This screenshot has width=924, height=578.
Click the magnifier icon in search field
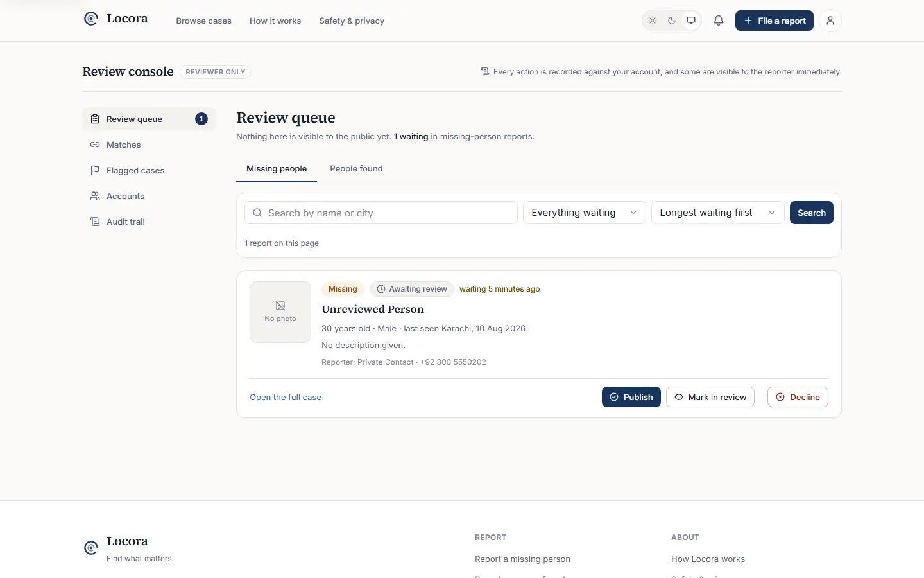(x=257, y=213)
